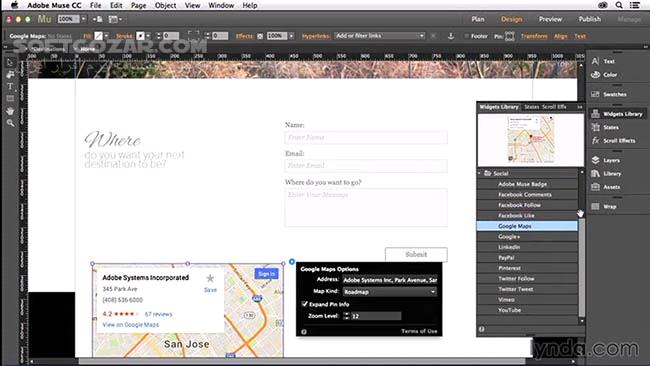Select Google Maps widget in list
This screenshot has width=650, height=366.
(x=527, y=226)
